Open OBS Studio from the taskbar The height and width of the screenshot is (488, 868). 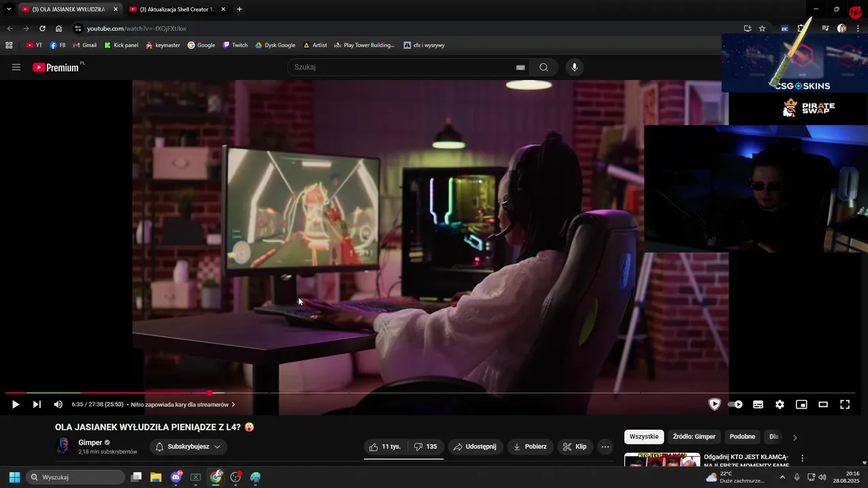(235, 477)
